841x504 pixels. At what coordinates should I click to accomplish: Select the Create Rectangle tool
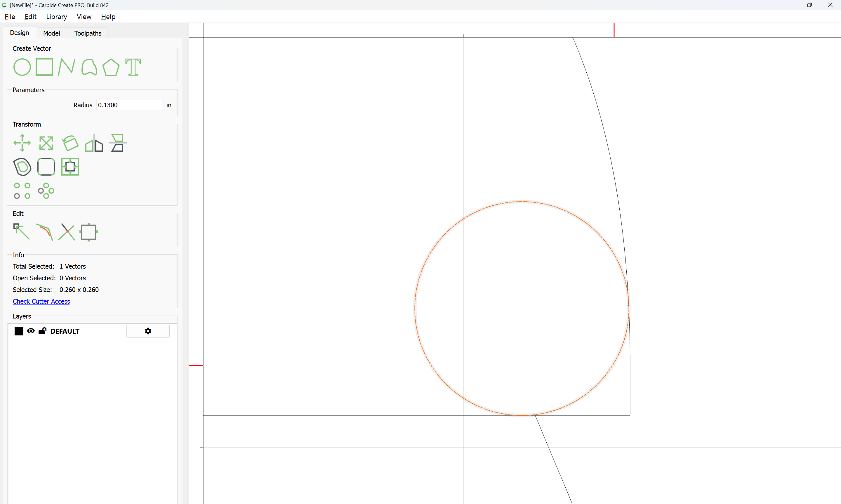44,67
